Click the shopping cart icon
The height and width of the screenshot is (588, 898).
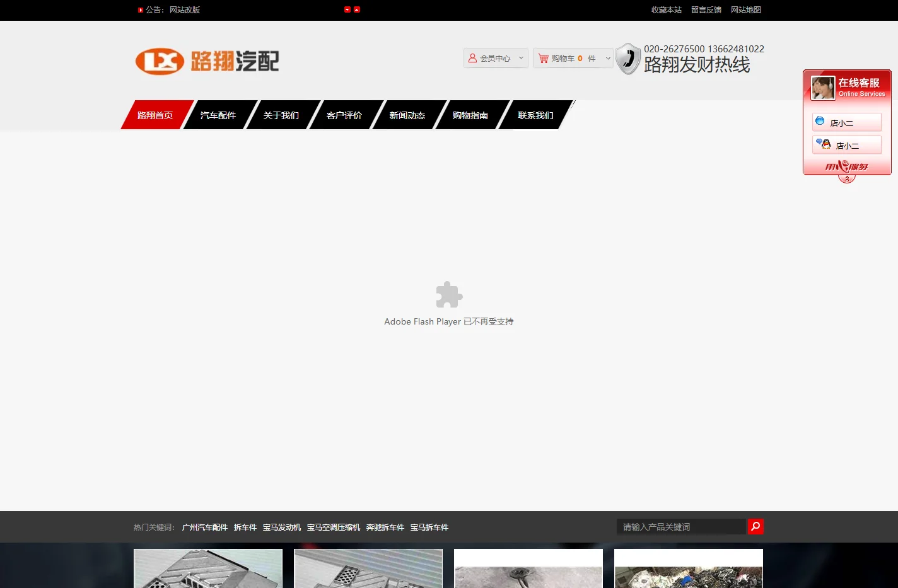543,58
